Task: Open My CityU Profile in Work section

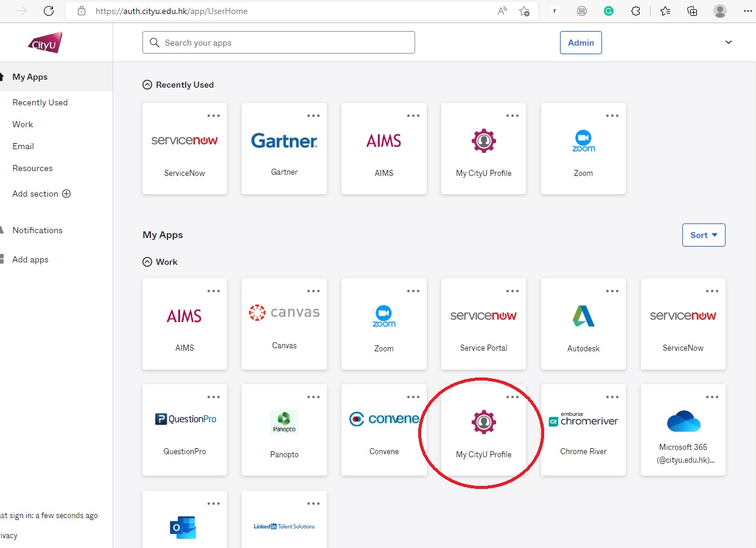Action: click(x=483, y=430)
